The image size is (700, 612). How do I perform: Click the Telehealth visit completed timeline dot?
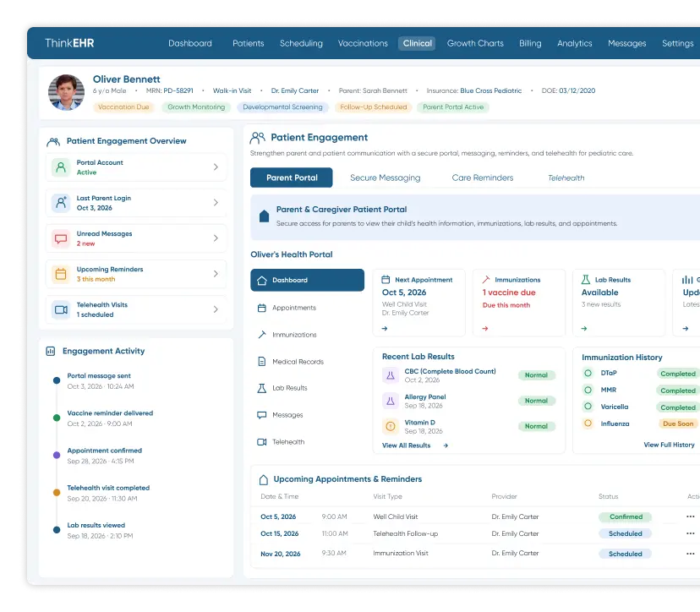click(57, 493)
